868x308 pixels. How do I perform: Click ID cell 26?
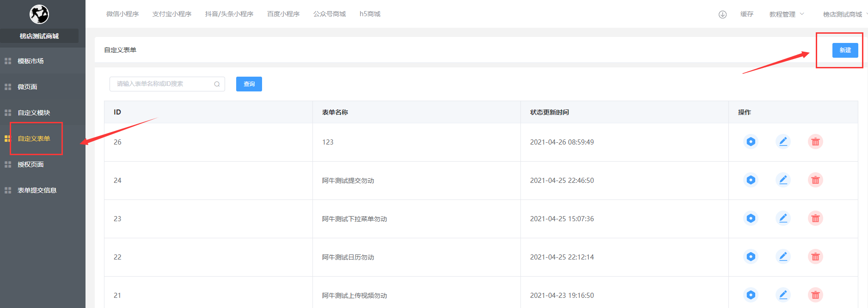coord(117,142)
